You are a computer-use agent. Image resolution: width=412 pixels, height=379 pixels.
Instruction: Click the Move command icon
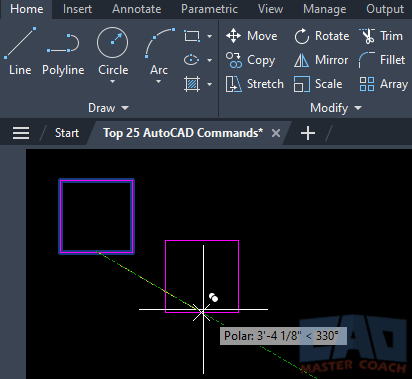pos(233,36)
